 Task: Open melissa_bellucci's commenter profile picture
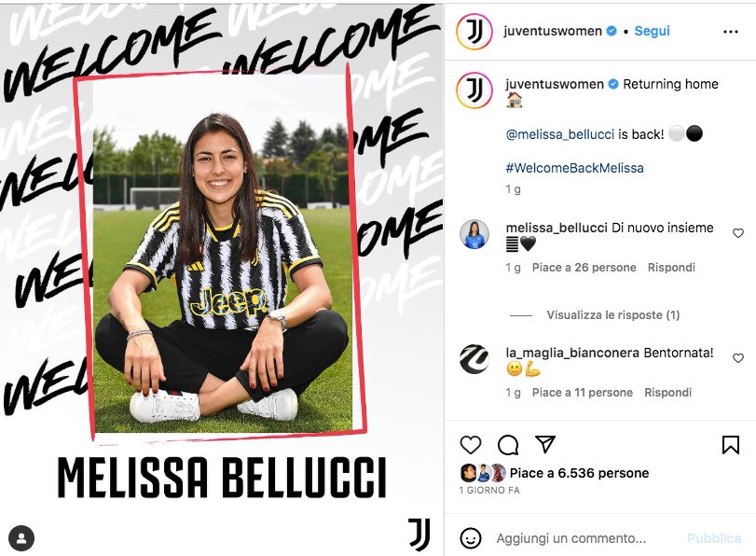[x=474, y=235]
